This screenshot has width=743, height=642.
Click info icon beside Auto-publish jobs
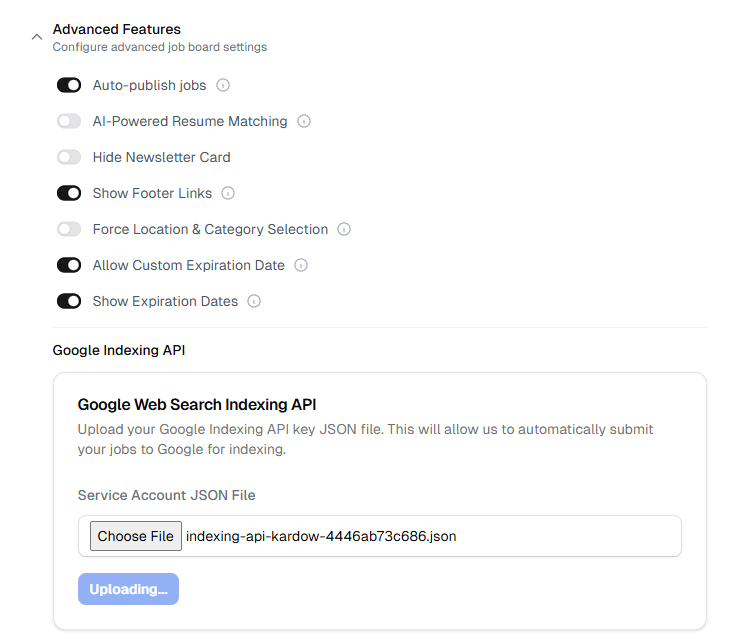point(223,85)
